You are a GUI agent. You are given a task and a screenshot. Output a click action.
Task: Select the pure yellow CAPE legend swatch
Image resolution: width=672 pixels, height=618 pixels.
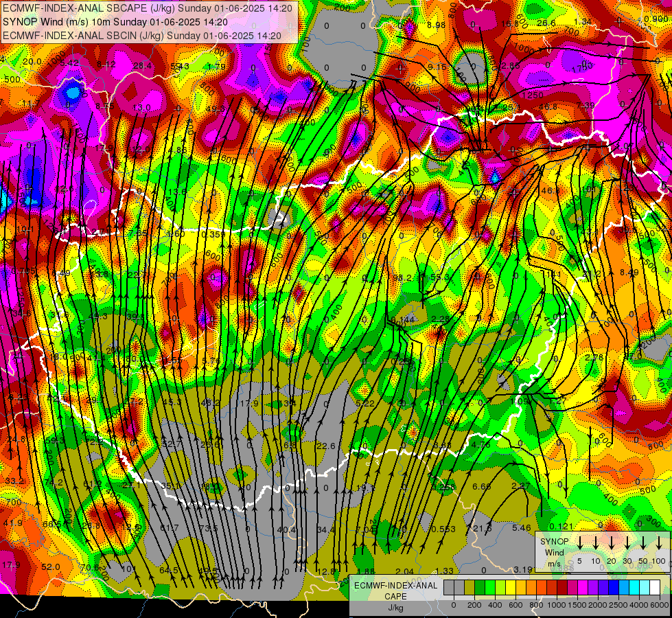coord(511,588)
